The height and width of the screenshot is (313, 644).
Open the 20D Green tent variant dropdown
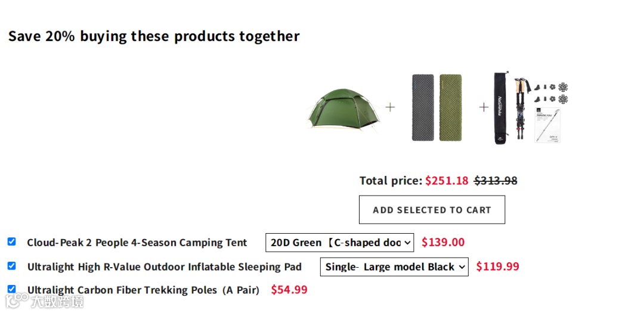coord(339,243)
